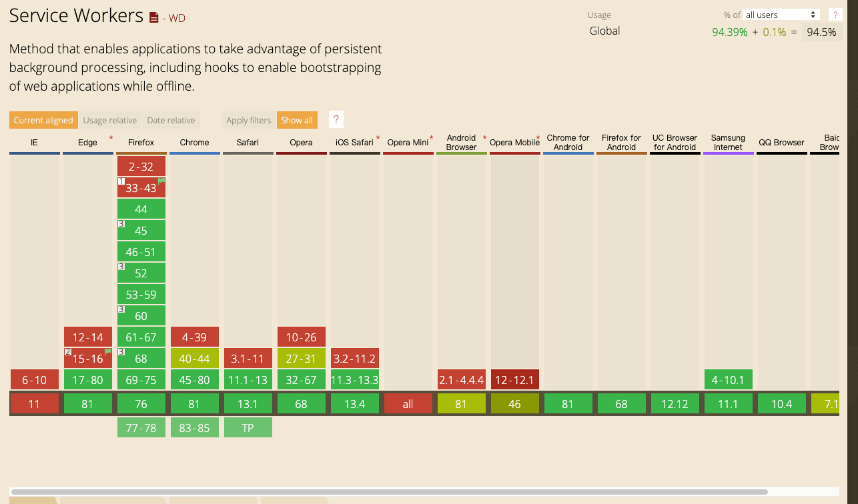Click Chrome 40-44 cell
This screenshot has height=504, width=858.
click(x=195, y=359)
